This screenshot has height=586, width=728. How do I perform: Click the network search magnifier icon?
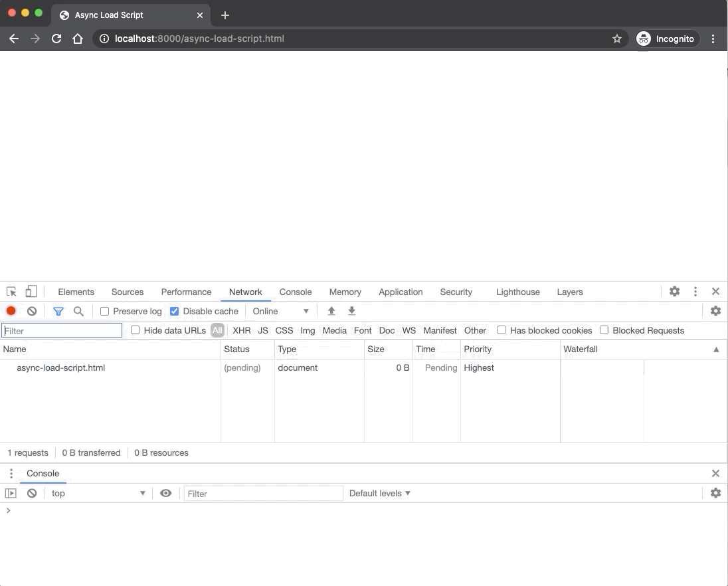(x=79, y=310)
